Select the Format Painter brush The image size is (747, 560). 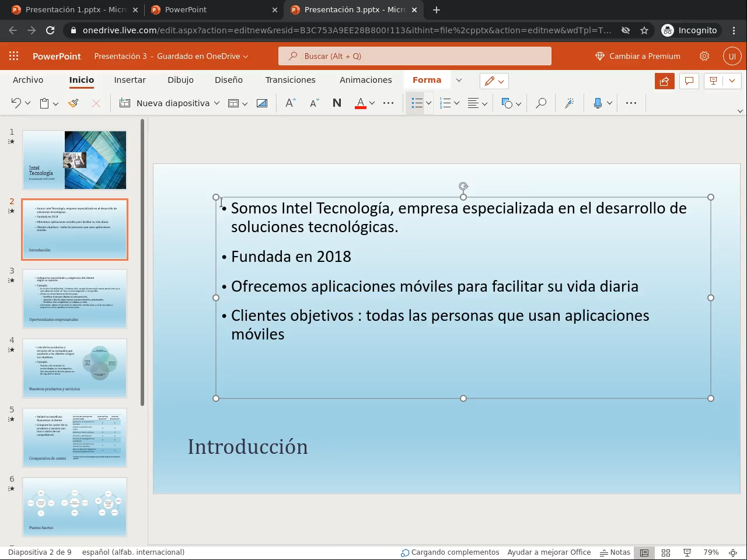tap(73, 103)
